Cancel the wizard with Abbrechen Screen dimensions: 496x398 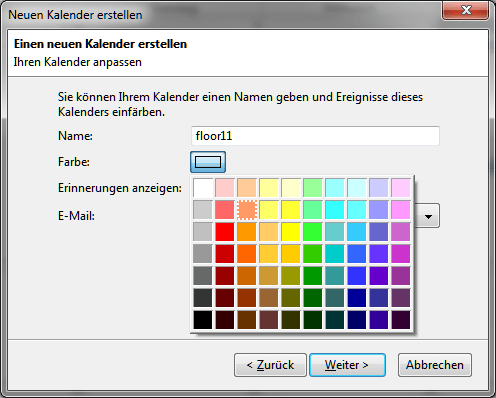click(x=435, y=365)
